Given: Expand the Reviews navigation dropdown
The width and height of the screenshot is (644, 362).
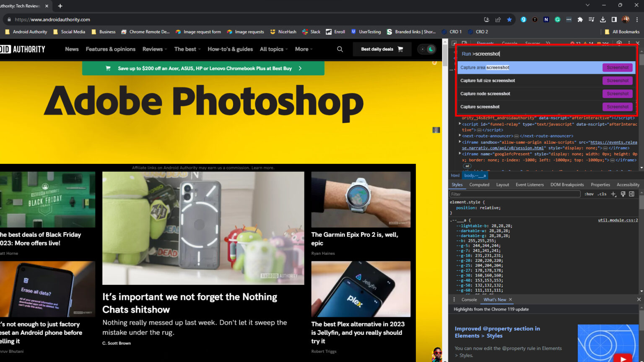Looking at the screenshot, I should pos(154,49).
